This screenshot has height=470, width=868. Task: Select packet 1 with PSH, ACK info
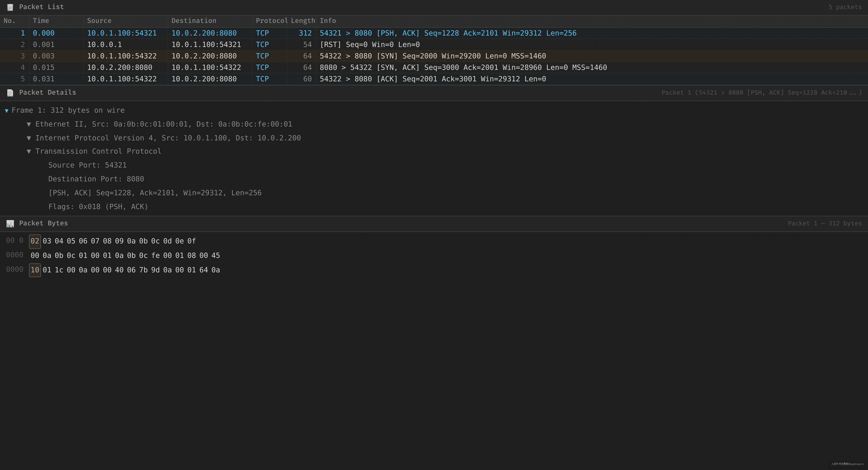(434, 33)
